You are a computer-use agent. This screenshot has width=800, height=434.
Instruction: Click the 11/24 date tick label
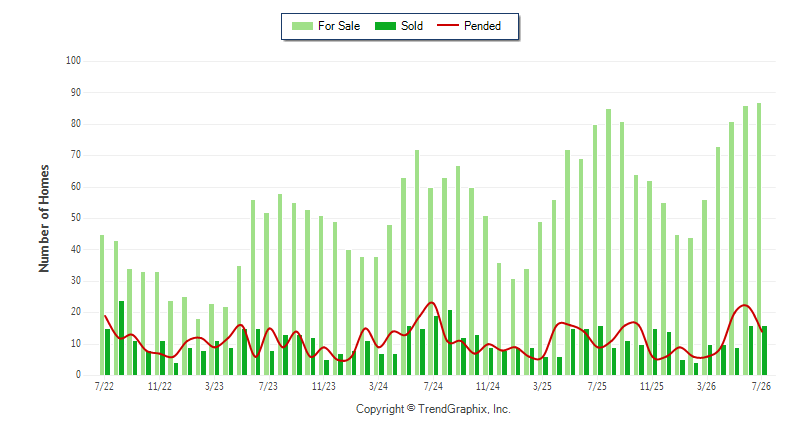[x=488, y=386]
